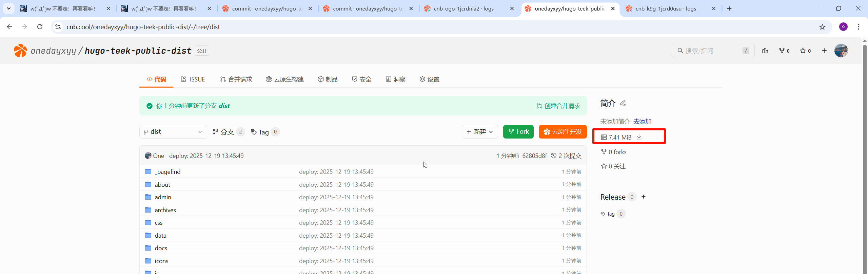View the 2 次提交 commit history

566,156
